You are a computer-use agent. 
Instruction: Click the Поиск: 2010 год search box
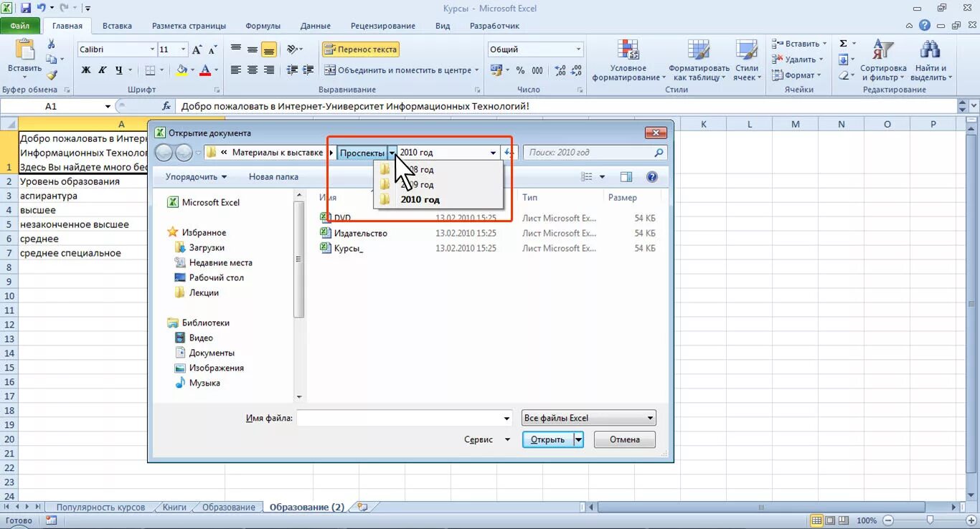pos(595,153)
